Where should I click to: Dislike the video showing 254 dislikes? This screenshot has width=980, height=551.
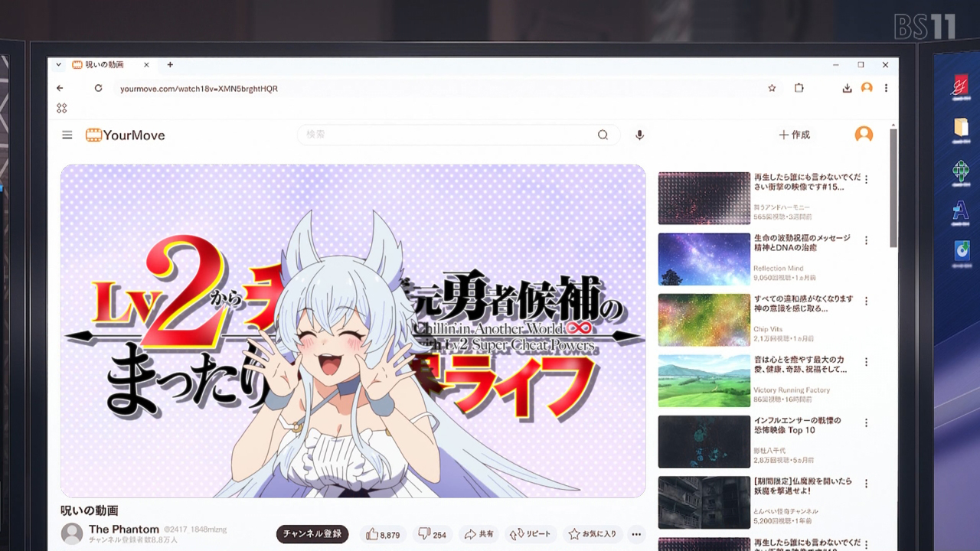click(433, 534)
